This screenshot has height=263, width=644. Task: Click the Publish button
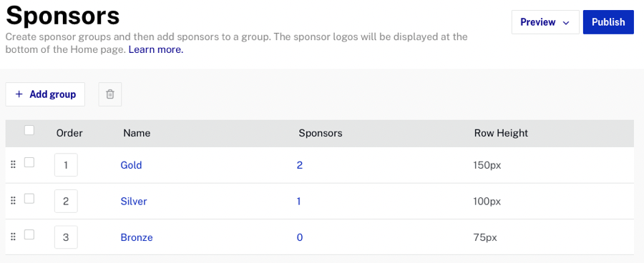click(608, 22)
